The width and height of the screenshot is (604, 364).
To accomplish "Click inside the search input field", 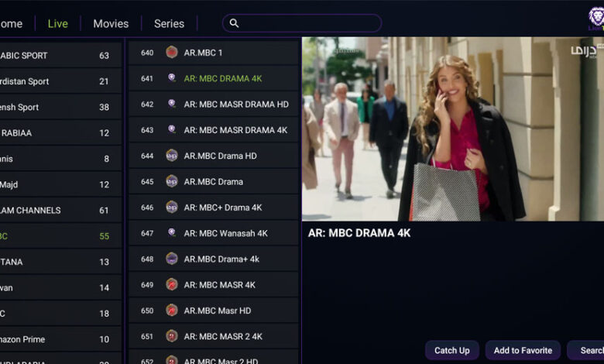I will [x=310, y=23].
